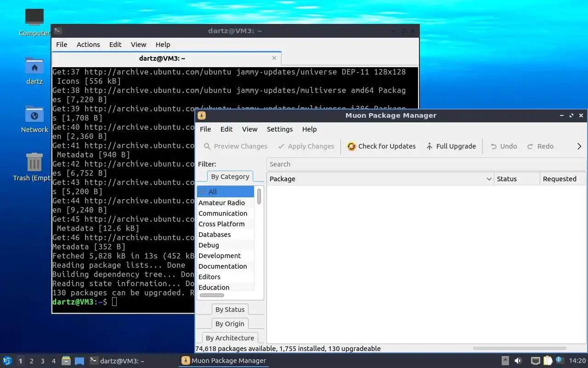Click the Apply Changes checkmark icon
Screen dimensions: 588x368
(x=281, y=146)
